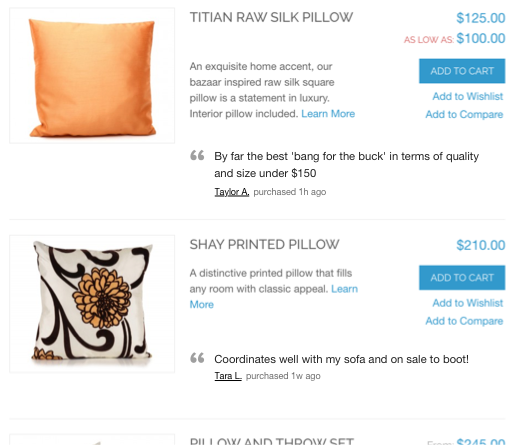Click the Titian Raw Silk Pillow product image
The width and height of the screenshot is (521, 445).
pyautogui.click(x=92, y=76)
